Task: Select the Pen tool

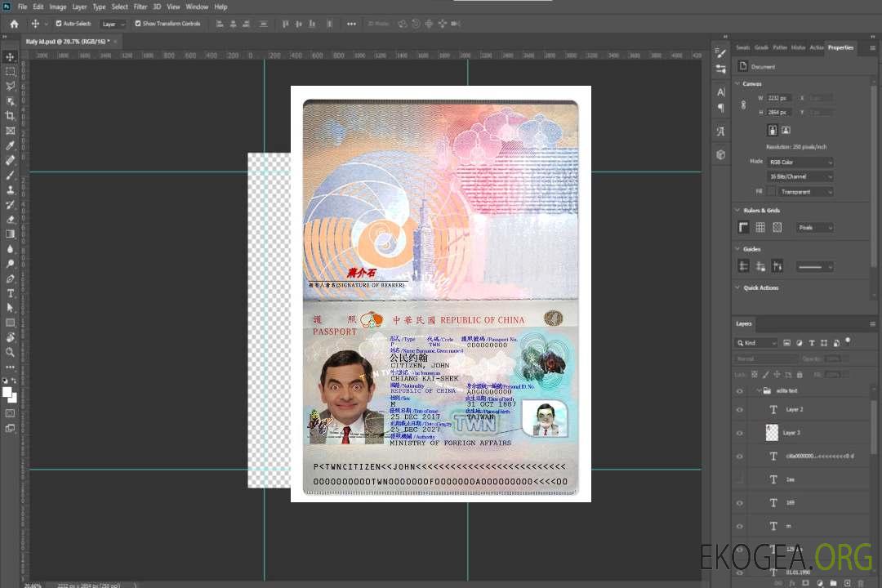Action: pyautogui.click(x=10, y=278)
